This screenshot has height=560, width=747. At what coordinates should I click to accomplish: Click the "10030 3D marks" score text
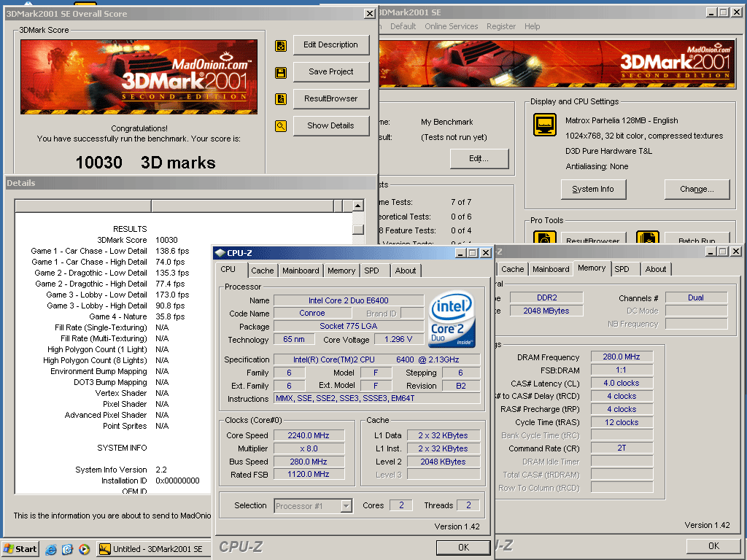[x=146, y=163]
